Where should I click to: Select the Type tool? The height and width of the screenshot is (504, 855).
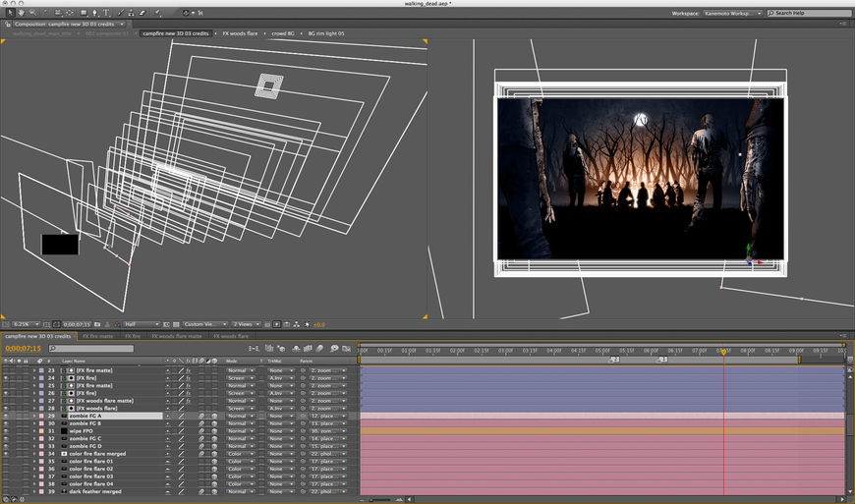[106, 13]
